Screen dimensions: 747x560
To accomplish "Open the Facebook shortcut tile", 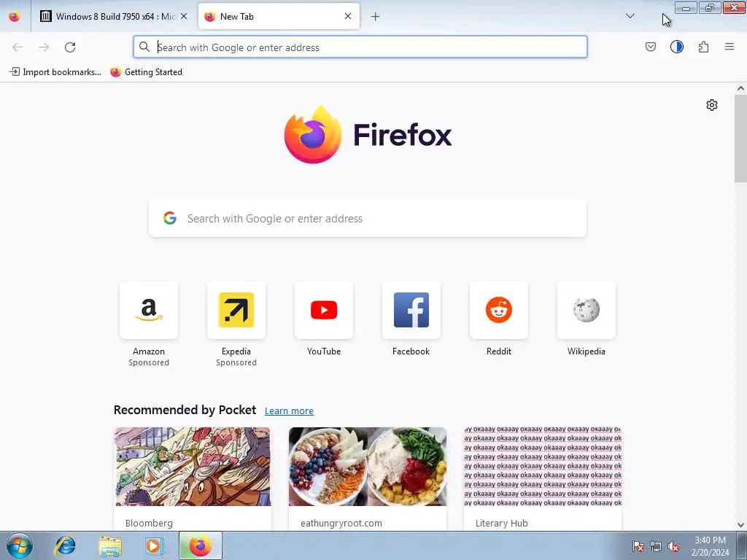I will [411, 310].
